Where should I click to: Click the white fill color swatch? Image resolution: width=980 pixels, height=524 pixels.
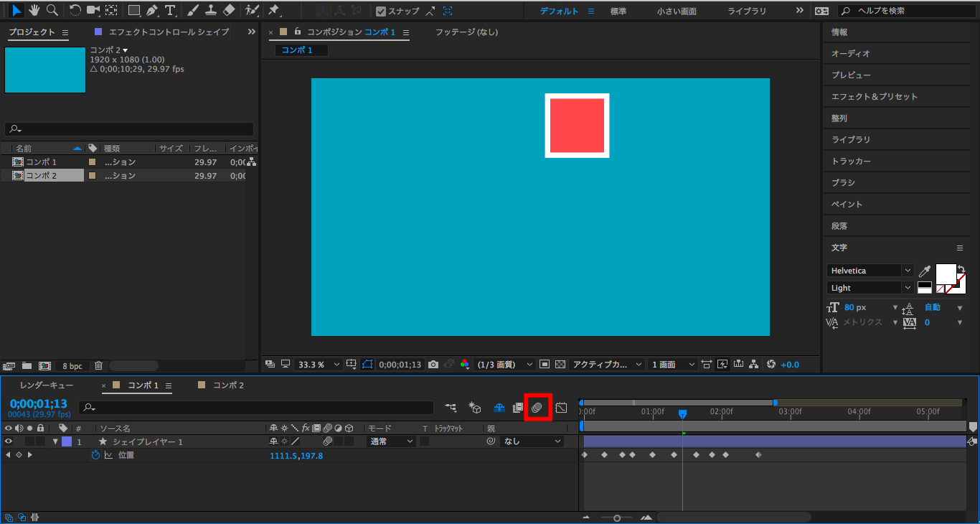(x=946, y=273)
